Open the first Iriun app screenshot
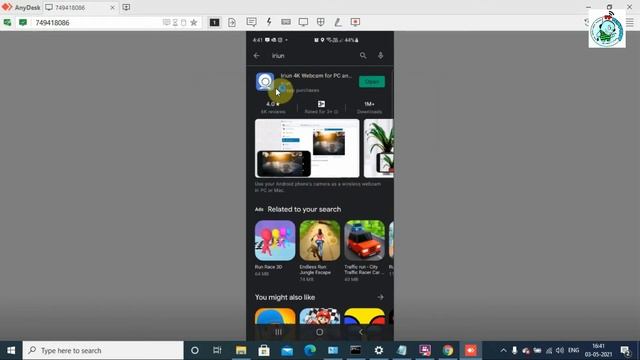The image size is (640, 360). pyautogui.click(x=307, y=148)
